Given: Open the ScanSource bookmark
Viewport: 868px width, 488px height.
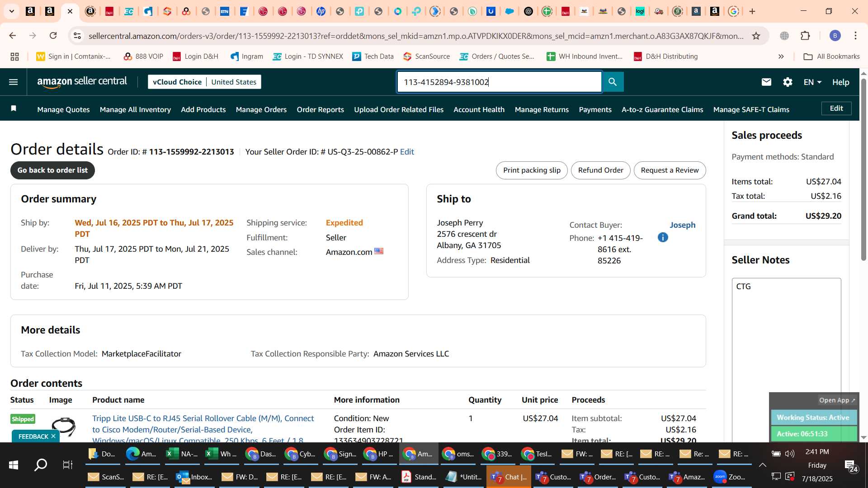Looking at the screenshot, I should (x=426, y=56).
